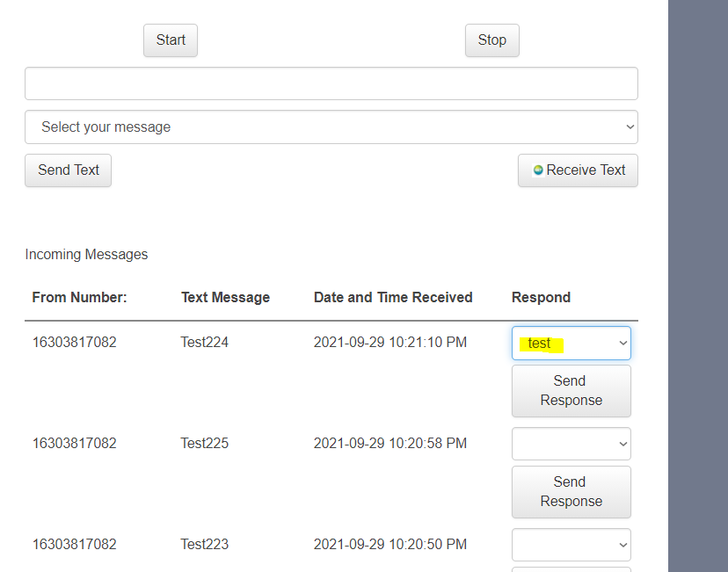Click the 'Incoming Messages' heading
Screen dimensions: 728x572
coord(86,255)
